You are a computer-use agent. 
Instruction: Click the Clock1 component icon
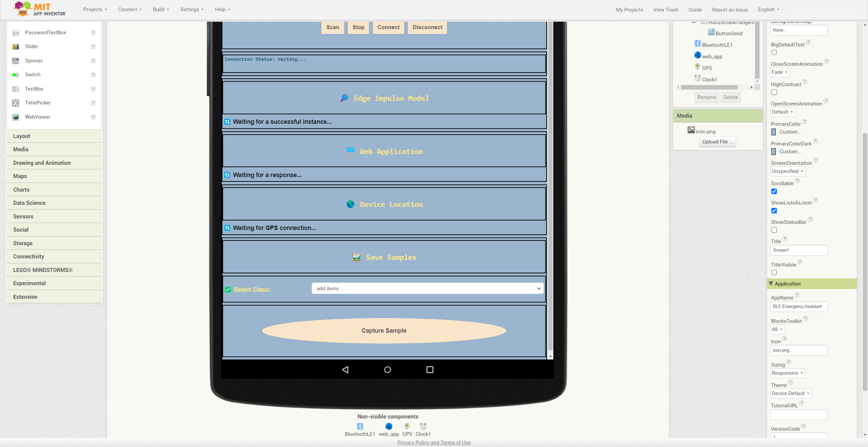coord(697,79)
